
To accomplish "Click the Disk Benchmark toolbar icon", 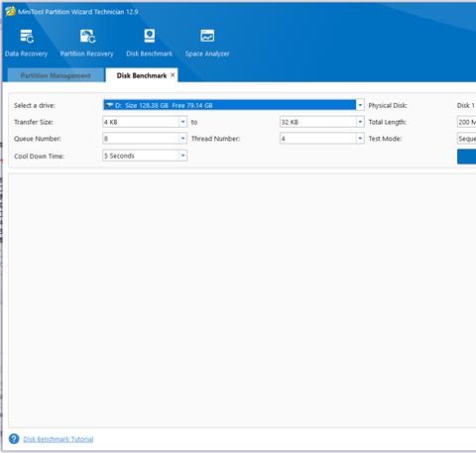I will 150,36.
